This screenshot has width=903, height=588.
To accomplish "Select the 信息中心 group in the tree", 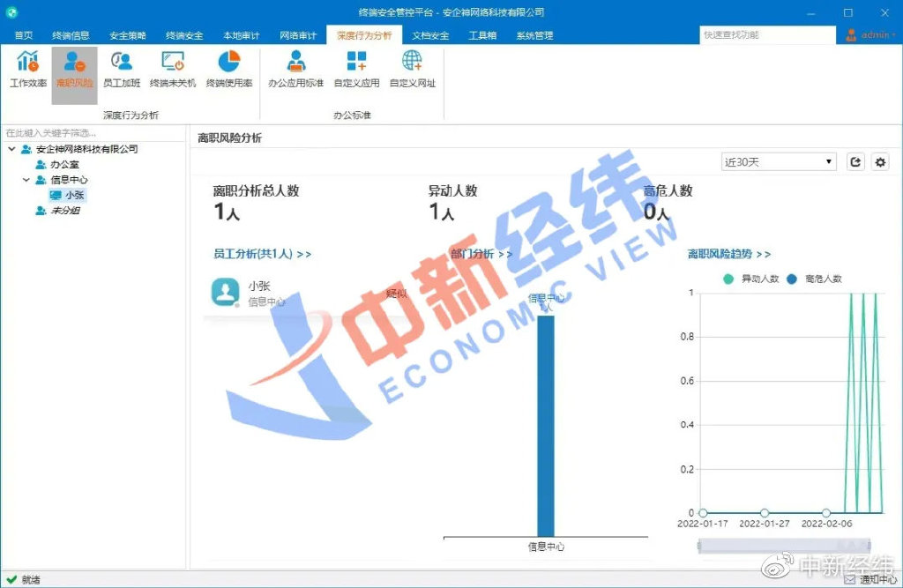I will (69, 180).
